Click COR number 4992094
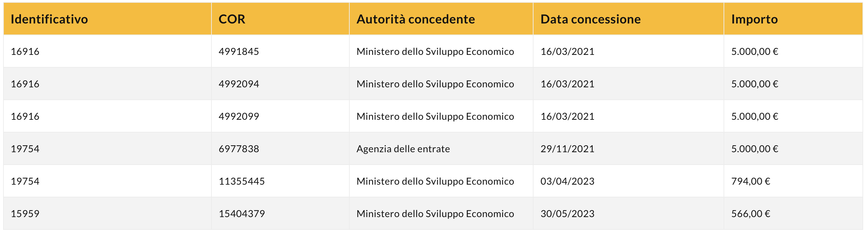 (x=239, y=84)
